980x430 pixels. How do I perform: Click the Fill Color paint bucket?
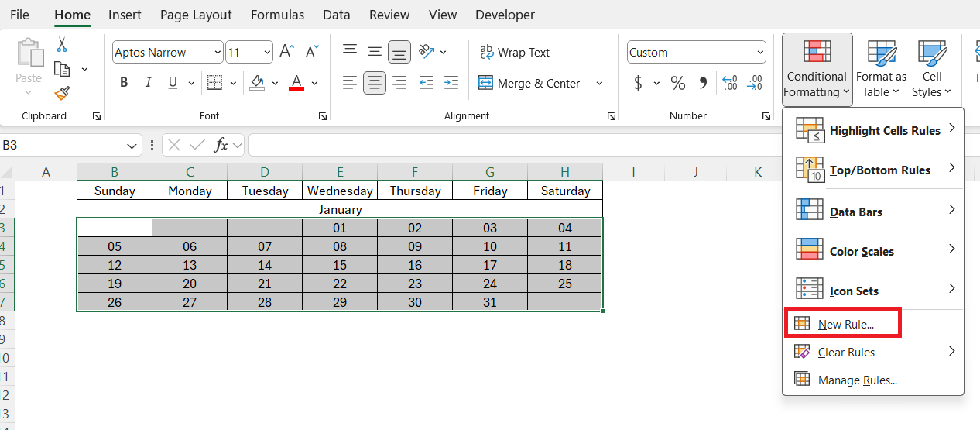[x=257, y=83]
